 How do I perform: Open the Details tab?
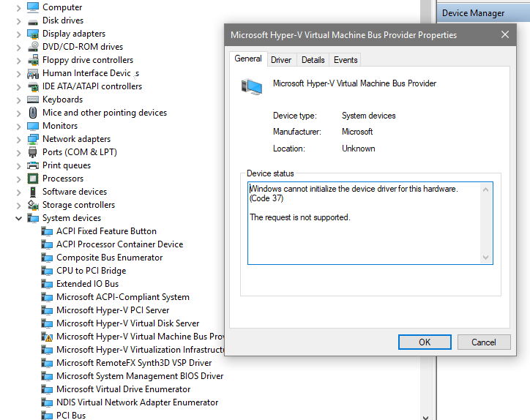(x=313, y=60)
